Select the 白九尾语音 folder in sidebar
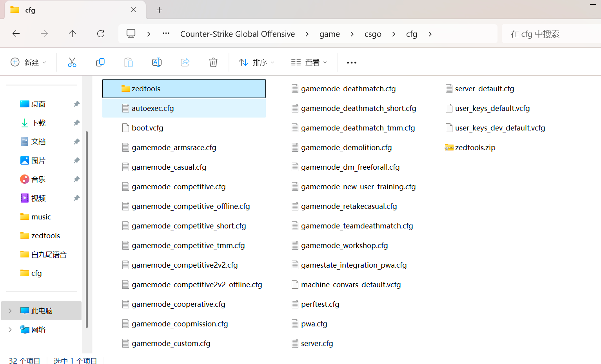601x364 pixels. pyautogui.click(x=42, y=254)
